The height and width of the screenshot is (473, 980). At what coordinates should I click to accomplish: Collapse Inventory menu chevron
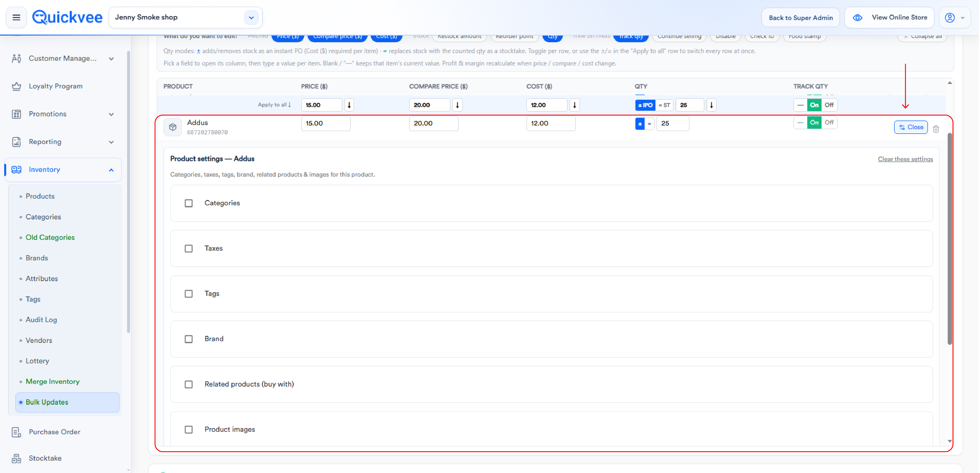click(111, 170)
